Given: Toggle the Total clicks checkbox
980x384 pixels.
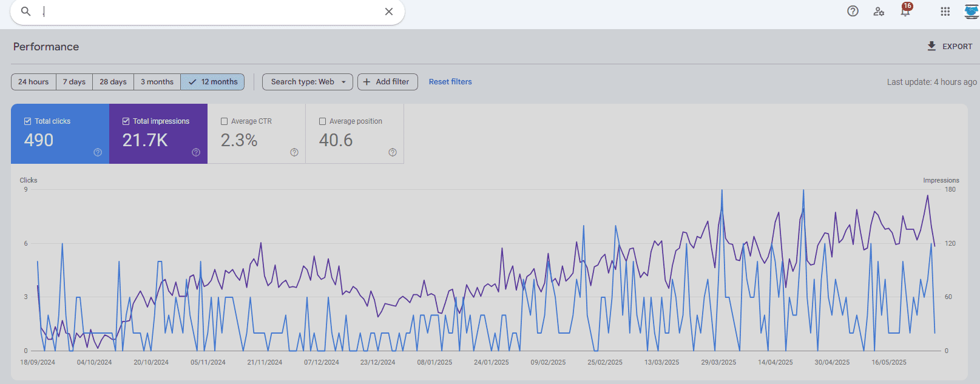Looking at the screenshot, I should click(x=27, y=121).
